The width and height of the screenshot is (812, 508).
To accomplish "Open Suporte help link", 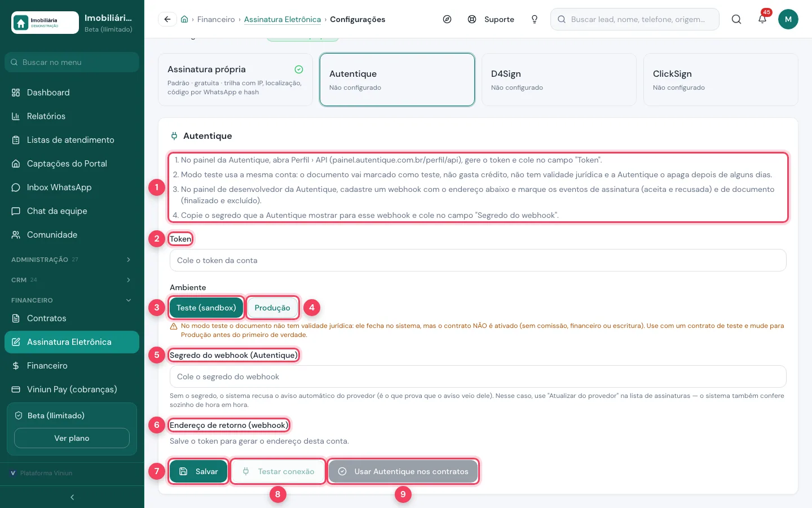I will click(491, 19).
